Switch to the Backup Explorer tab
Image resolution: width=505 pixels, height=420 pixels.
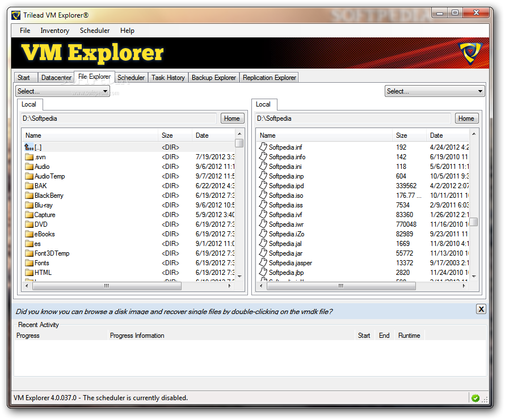pos(214,78)
